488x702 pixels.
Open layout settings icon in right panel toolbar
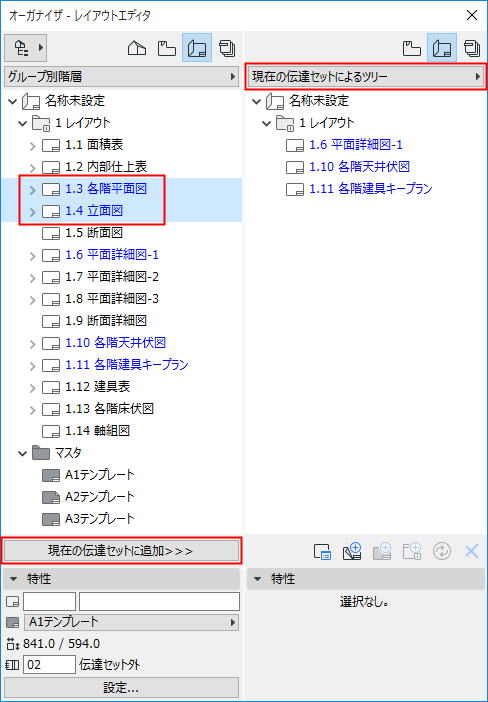322,552
